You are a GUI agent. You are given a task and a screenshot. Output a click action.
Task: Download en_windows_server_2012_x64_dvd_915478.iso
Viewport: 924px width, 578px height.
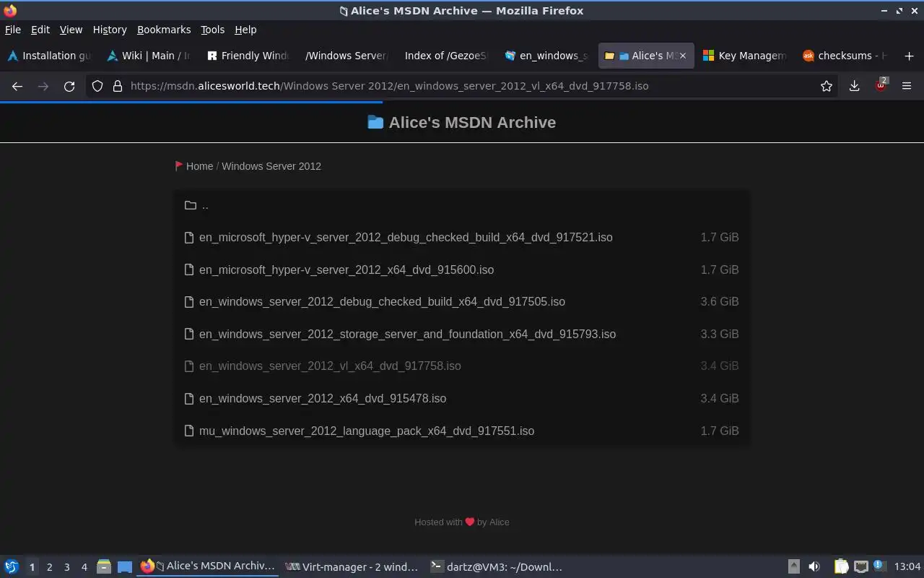pyautogui.click(x=323, y=398)
